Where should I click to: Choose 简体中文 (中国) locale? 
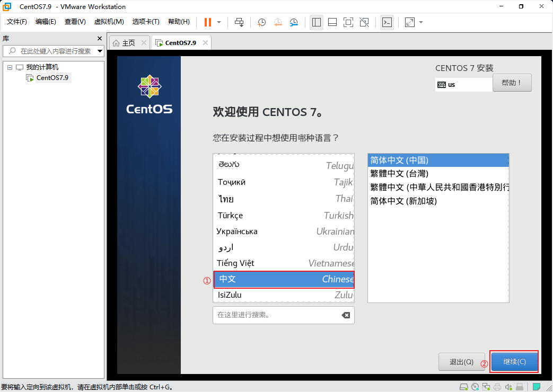[438, 161]
